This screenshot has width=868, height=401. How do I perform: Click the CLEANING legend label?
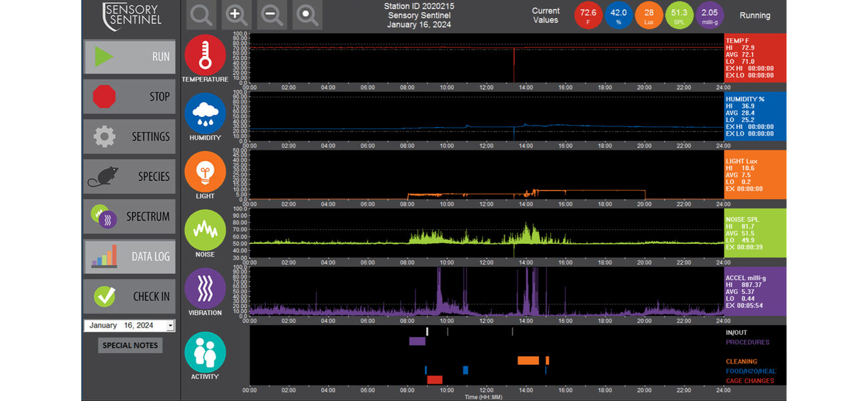point(742,362)
